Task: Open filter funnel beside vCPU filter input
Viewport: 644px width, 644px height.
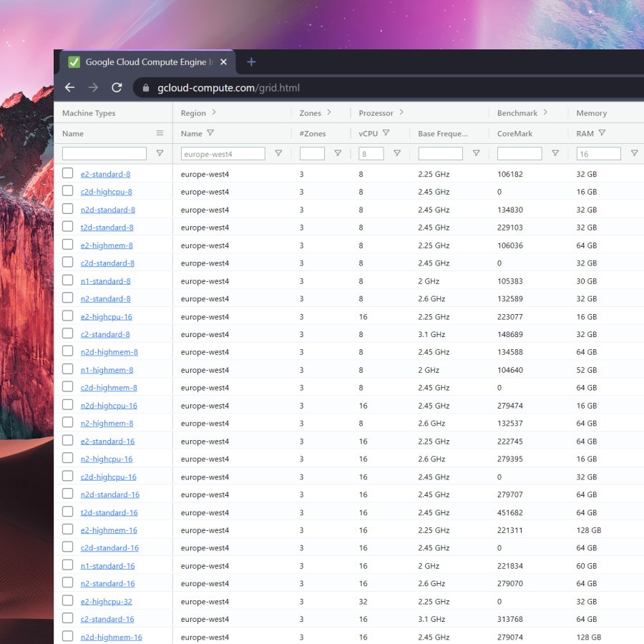Action: pos(397,153)
